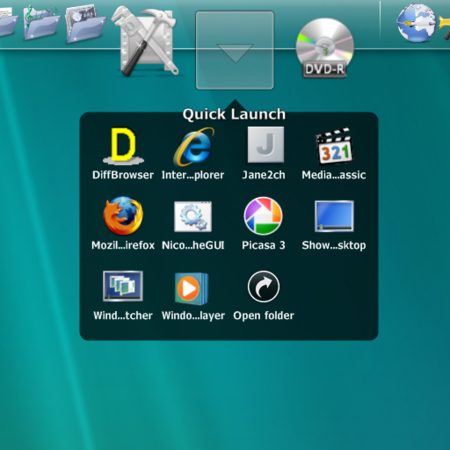Click the globe network icon
Screen dimensions: 450x450
click(416, 23)
